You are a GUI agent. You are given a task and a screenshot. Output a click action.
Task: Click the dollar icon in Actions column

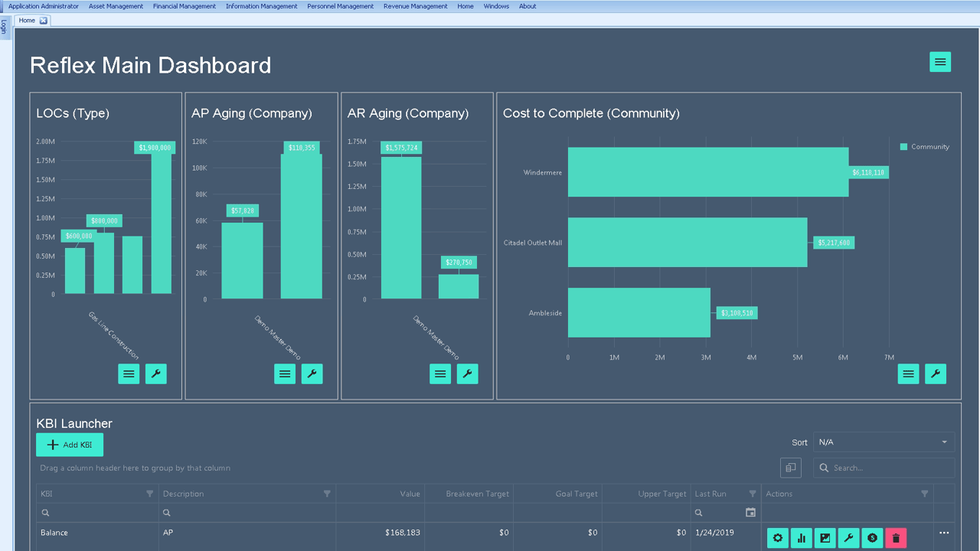[872, 538]
